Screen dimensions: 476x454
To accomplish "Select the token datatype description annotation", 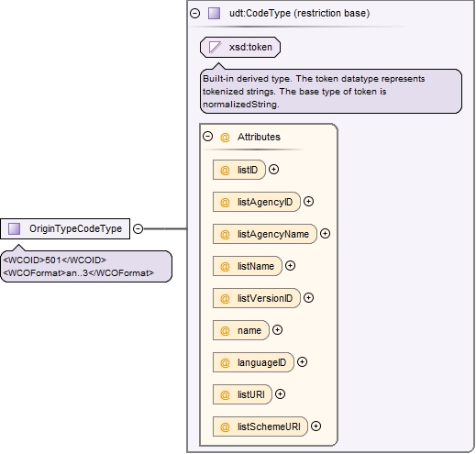I will click(x=331, y=92).
